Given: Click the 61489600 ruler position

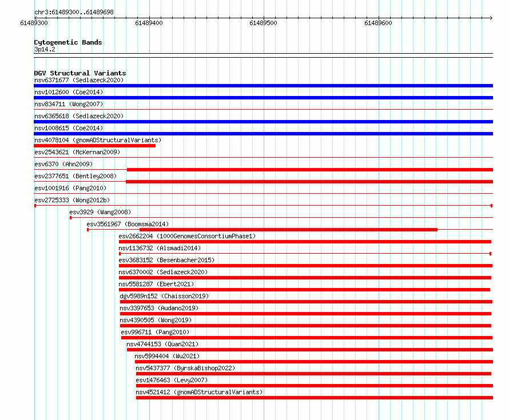Looking at the screenshot, I should point(378,23).
